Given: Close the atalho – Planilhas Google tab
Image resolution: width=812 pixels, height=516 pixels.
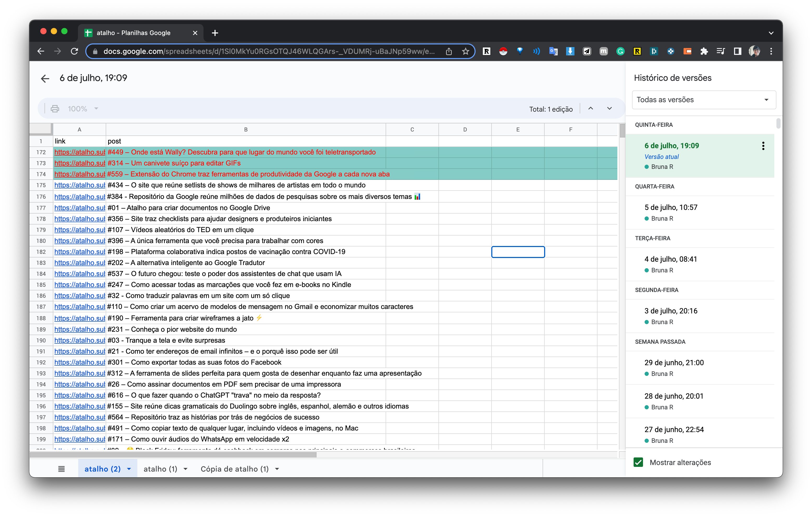Looking at the screenshot, I should tap(195, 33).
